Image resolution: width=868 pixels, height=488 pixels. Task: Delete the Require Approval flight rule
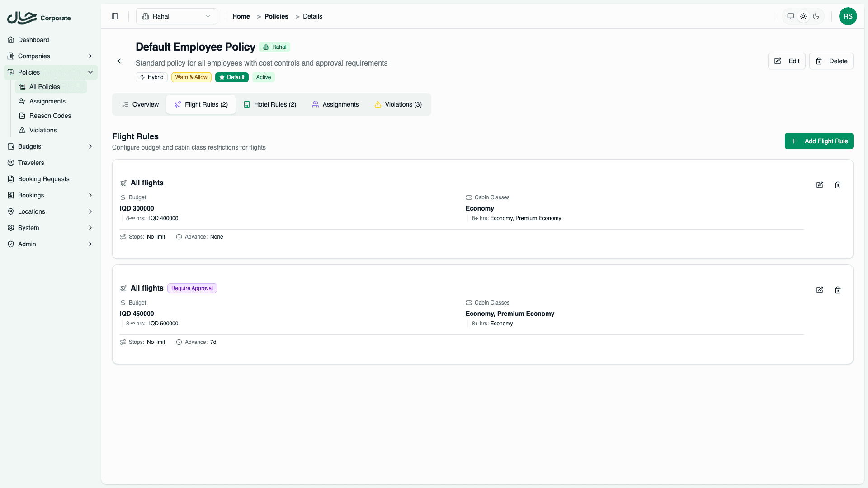pyautogui.click(x=838, y=290)
